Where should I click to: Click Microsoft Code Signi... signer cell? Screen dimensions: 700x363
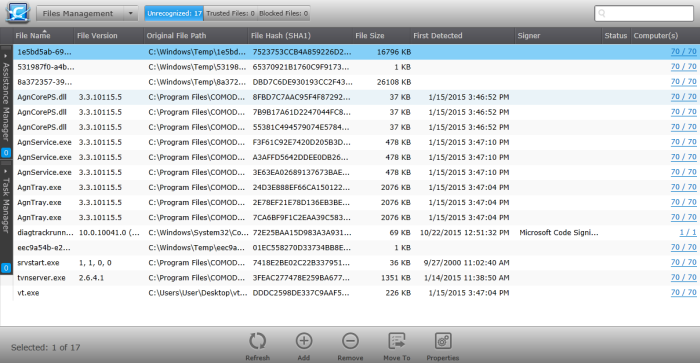[x=558, y=233]
